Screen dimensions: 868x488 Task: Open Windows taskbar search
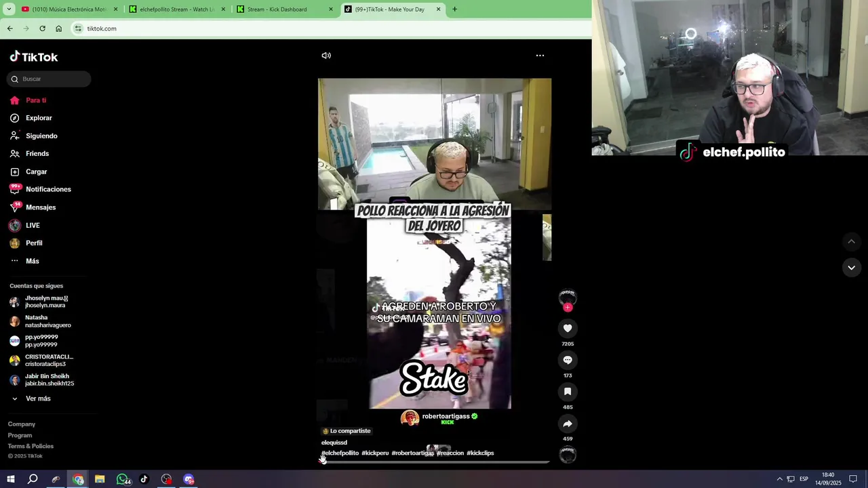(x=33, y=479)
